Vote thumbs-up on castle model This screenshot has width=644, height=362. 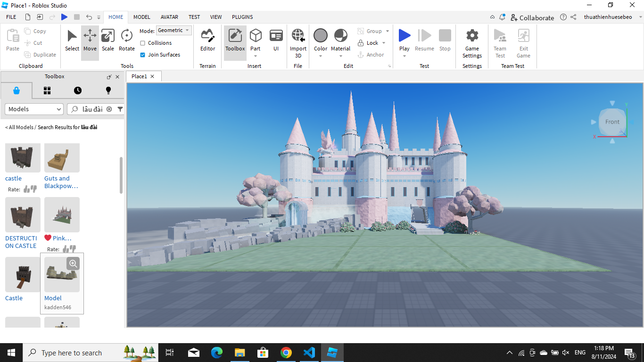[27, 189]
